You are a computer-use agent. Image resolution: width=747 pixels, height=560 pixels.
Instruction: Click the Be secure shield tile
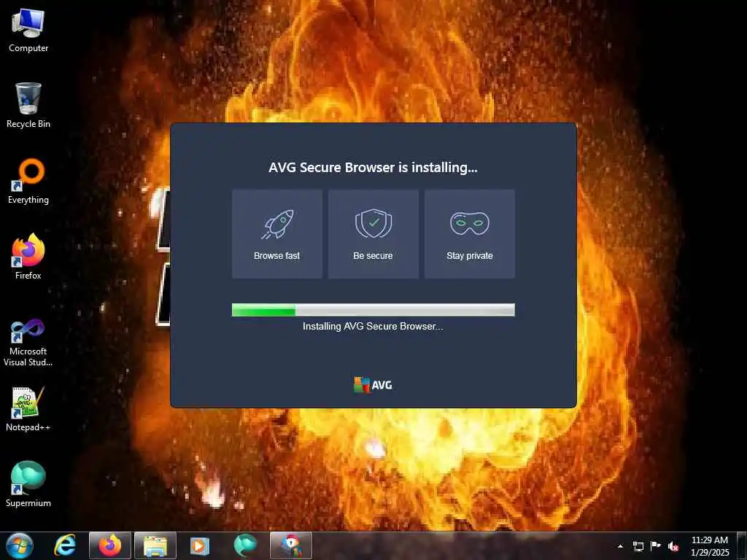373,234
